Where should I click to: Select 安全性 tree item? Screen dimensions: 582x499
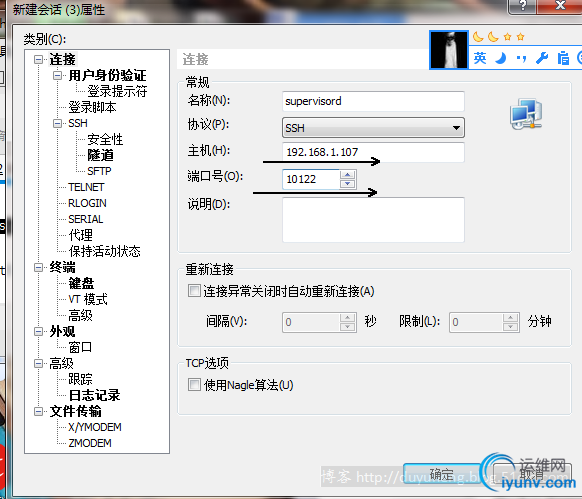[x=105, y=139]
